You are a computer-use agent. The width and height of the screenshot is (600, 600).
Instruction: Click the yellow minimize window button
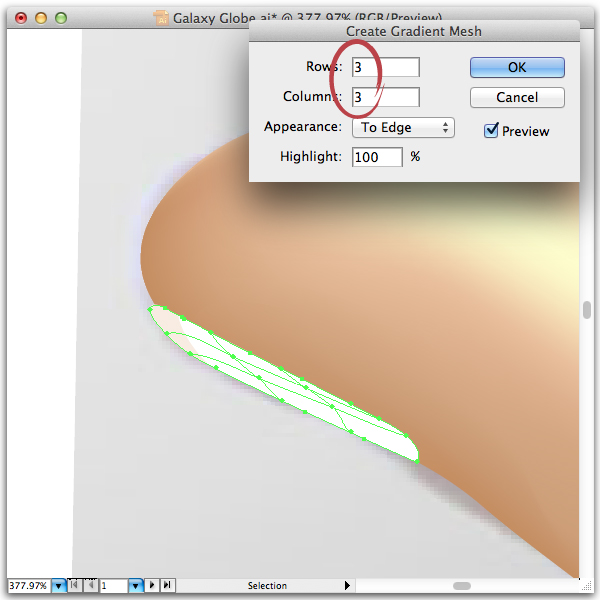[x=41, y=18]
